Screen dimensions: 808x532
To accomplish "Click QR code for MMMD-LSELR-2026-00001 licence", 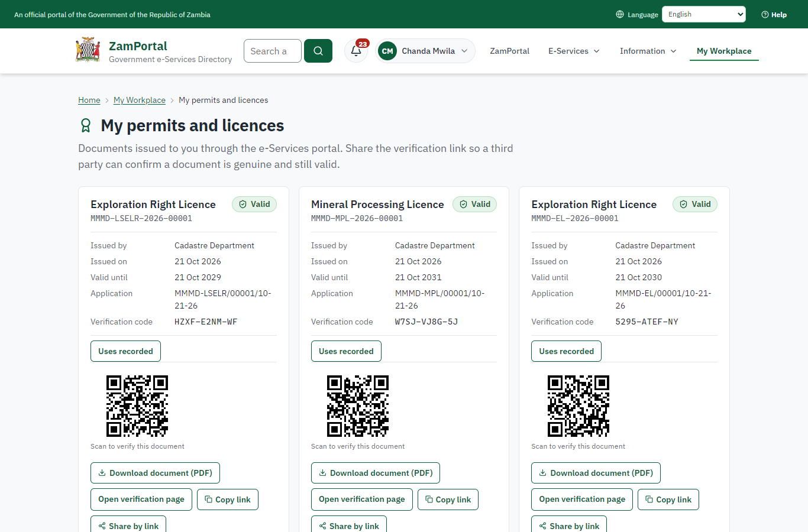I will [x=137, y=406].
